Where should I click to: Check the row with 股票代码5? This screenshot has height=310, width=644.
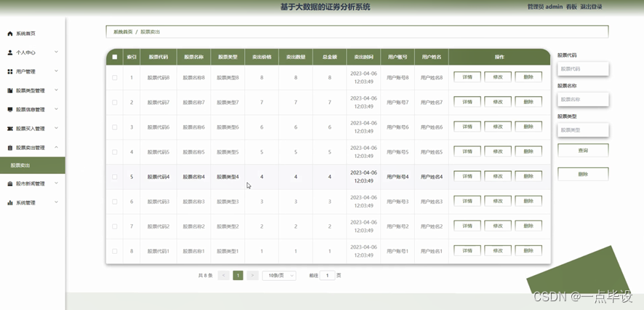click(x=115, y=151)
